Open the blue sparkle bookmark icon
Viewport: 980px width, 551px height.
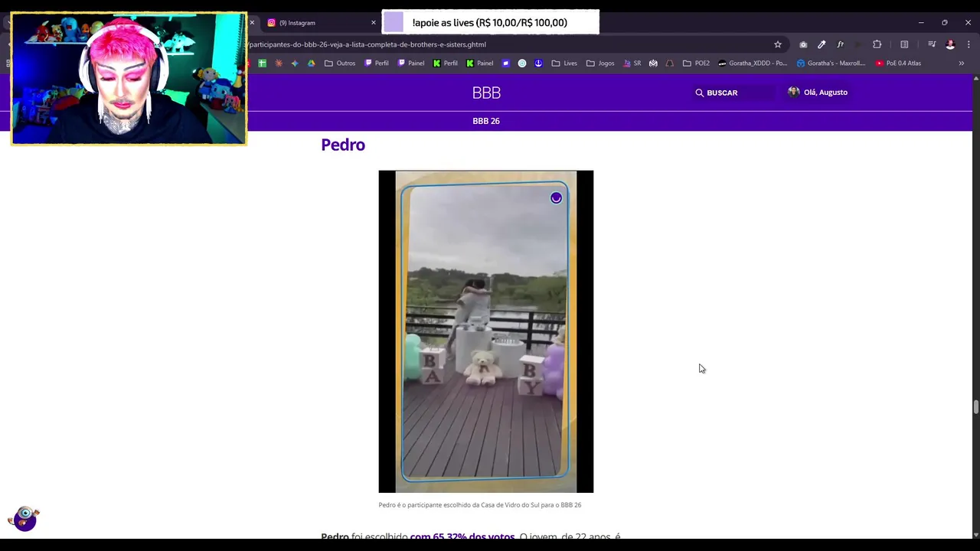pyautogui.click(x=295, y=64)
